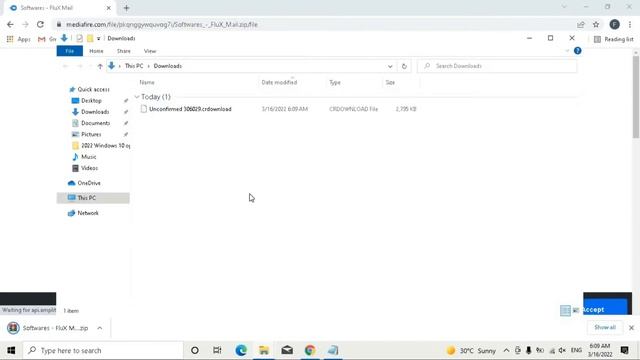The image size is (640, 360).
Task: Launch Microsoft Edge from the taskbar
Action: point(241,350)
